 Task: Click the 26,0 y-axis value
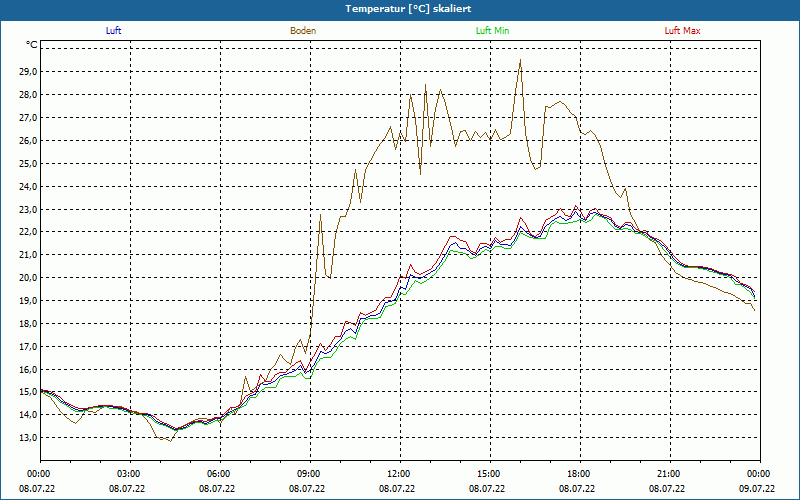click(x=28, y=141)
